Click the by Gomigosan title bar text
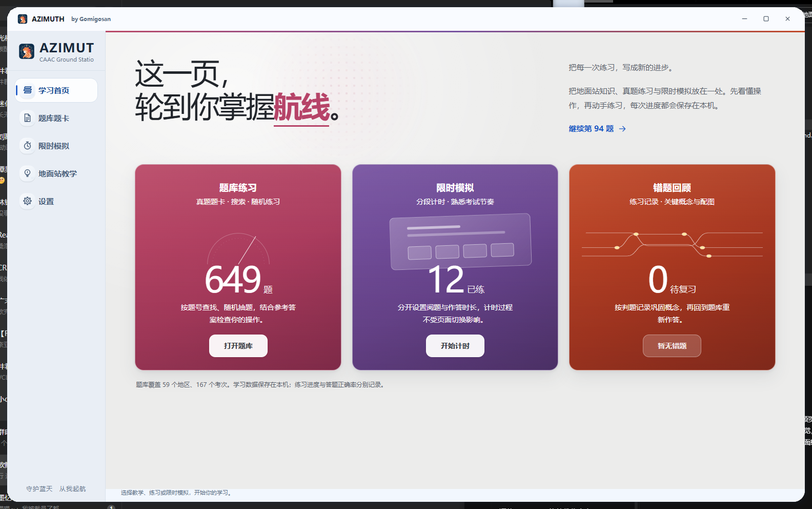Screen dimensions: 812x509 pos(91,19)
